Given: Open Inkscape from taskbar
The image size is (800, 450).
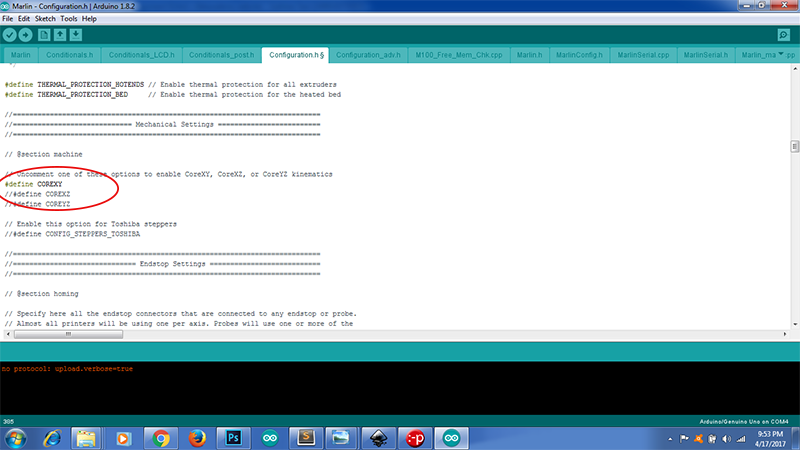Looking at the screenshot, I should pos(379,439).
